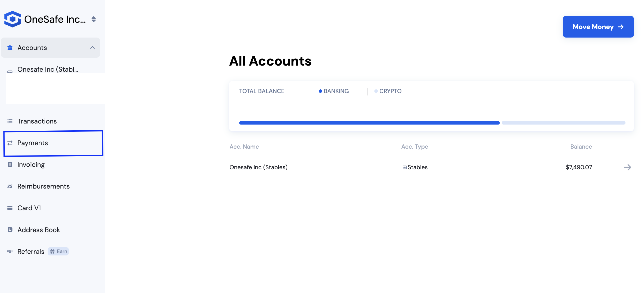Click the Payments swap arrows icon
Image resolution: width=644 pixels, height=293 pixels.
pos(10,143)
